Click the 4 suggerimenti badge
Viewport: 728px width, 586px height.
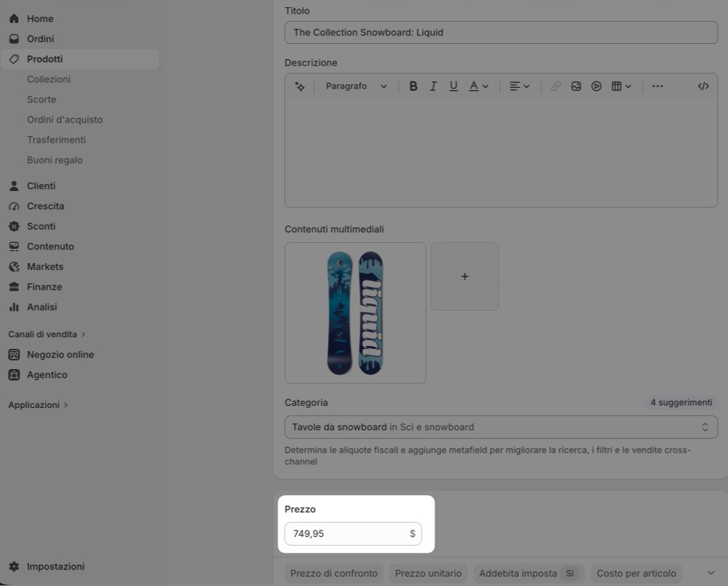click(681, 403)
